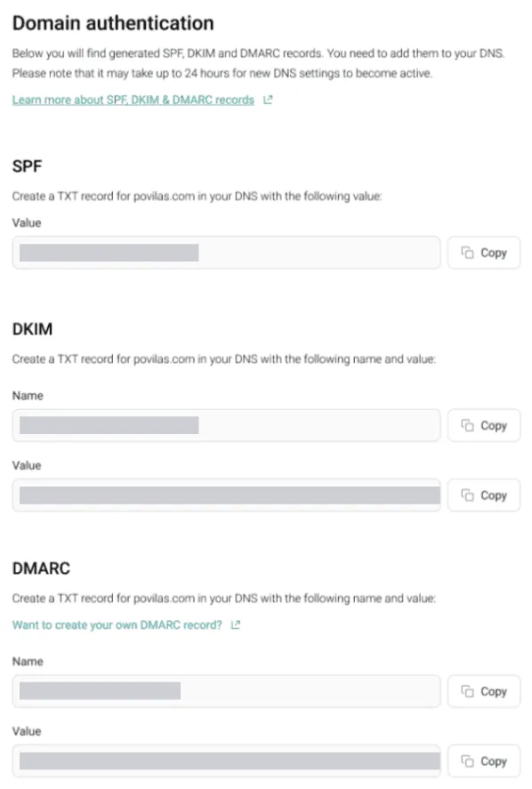Copy the DMARC value with the Copy button

pos(484,761)
